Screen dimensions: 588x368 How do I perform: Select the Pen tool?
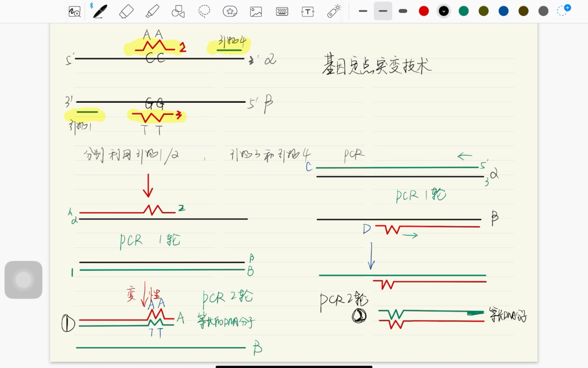click(100, 11)
